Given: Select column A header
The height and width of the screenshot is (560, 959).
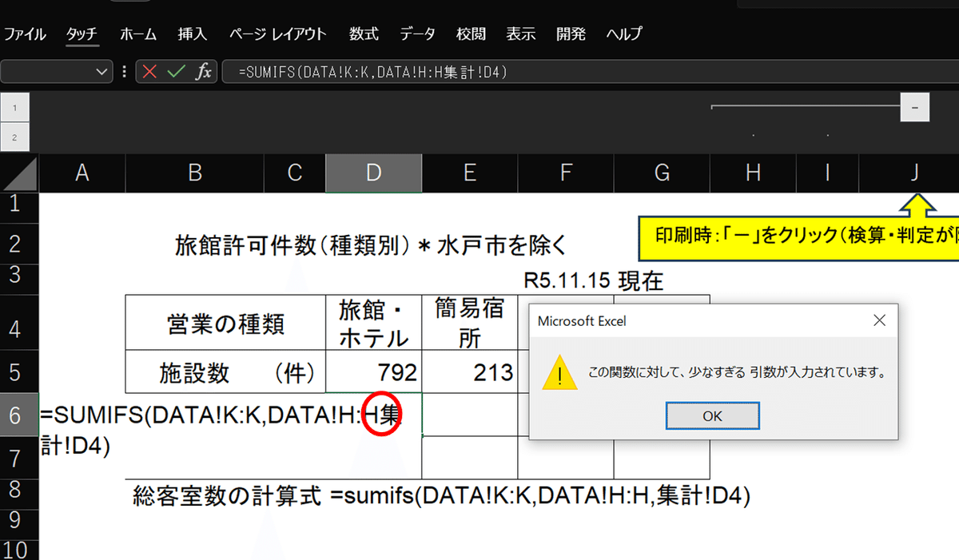Looking at the screenshot, I should 82,173.
